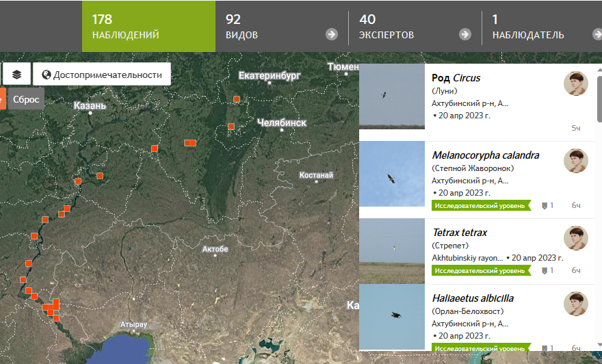The image size is (602, 364).
Task: Open the 92 Видов tab
Action: (282, 27)
